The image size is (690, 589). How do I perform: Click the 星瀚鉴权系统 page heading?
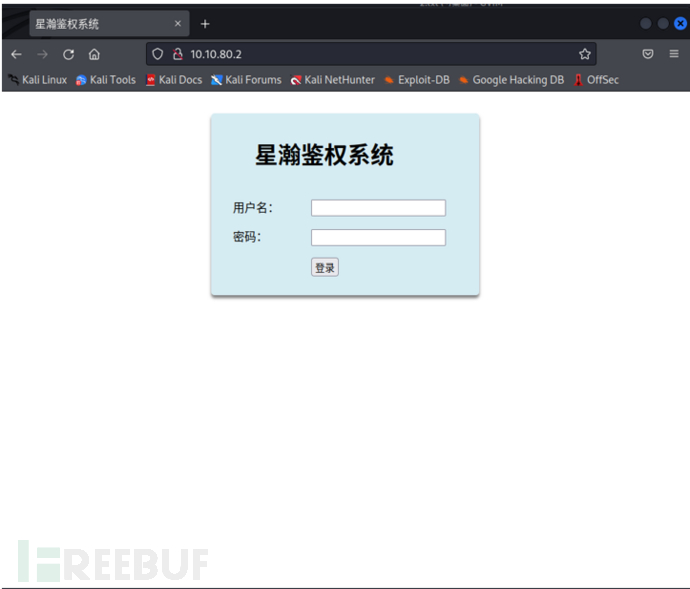coord(324,155)
